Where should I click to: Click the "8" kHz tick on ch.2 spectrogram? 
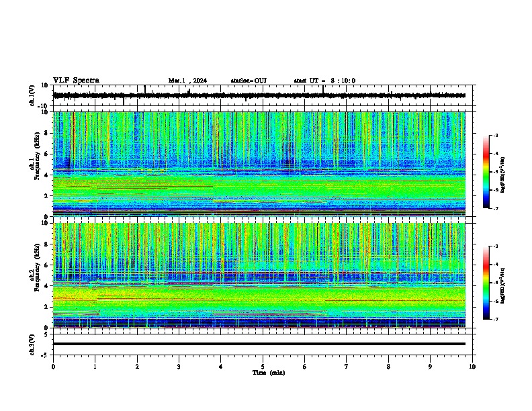pos(46,244)
